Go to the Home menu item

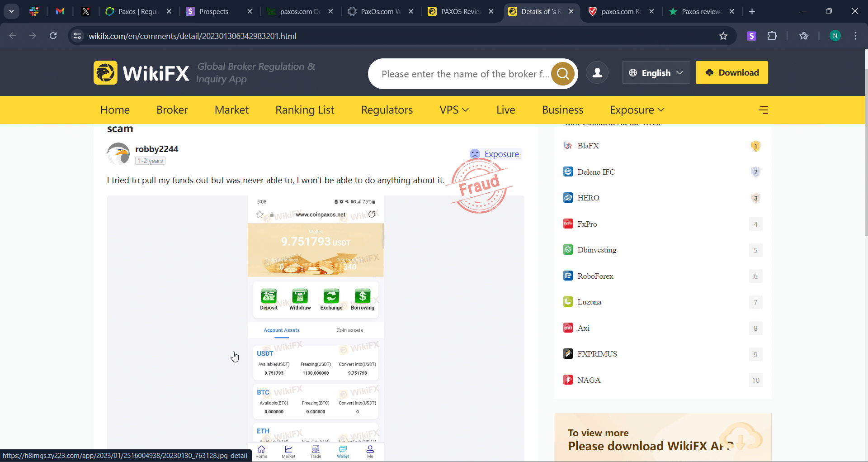click(x=115, y=110)
